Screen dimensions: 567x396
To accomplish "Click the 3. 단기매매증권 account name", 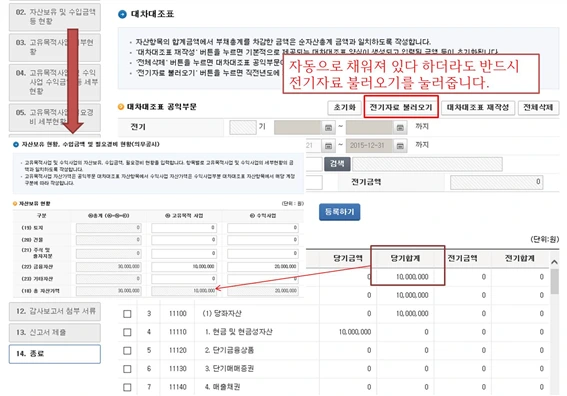I will click(x=229, y=369).
